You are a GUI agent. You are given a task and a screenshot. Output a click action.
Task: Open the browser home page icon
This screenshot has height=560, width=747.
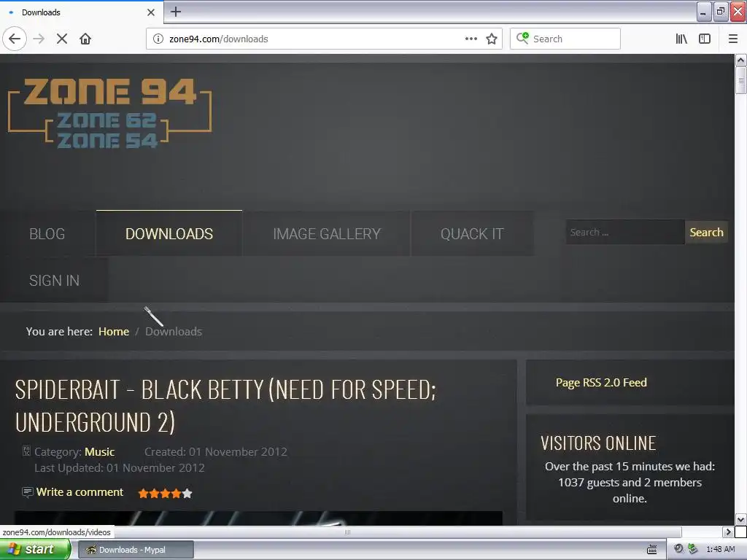[85, 39]
